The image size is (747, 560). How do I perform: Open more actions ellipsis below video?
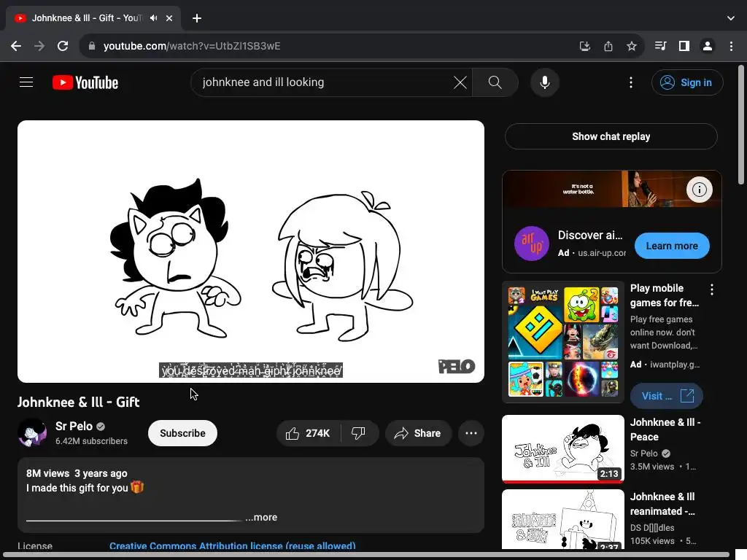pos(471,433)
